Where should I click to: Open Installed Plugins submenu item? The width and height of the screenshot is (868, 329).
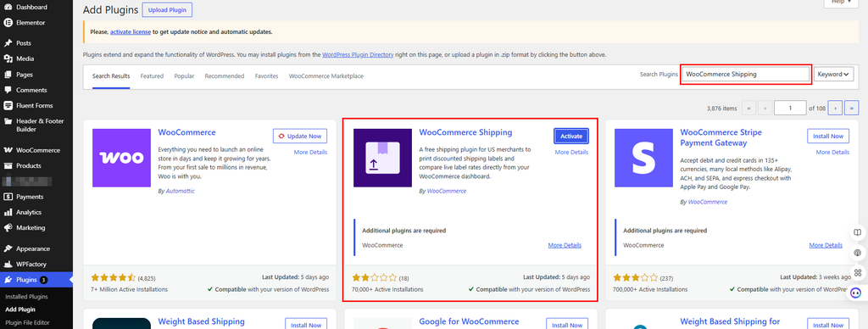[x=26, y=297]
